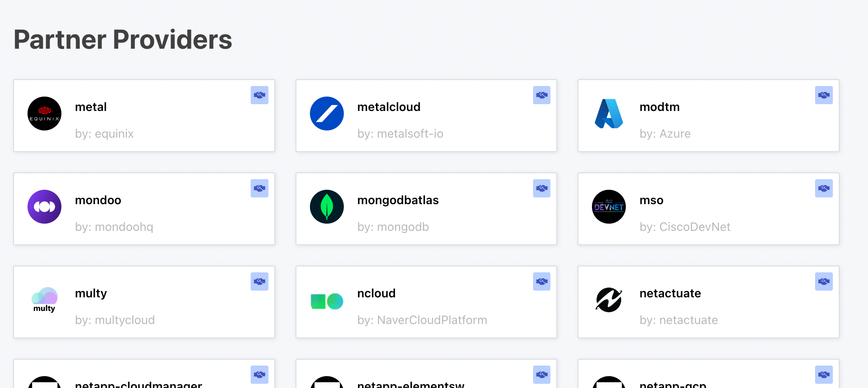Viewport: 868px width, 388px height.
Task: Click the Partner Providers heading
Action: click(x=123, y=39)
